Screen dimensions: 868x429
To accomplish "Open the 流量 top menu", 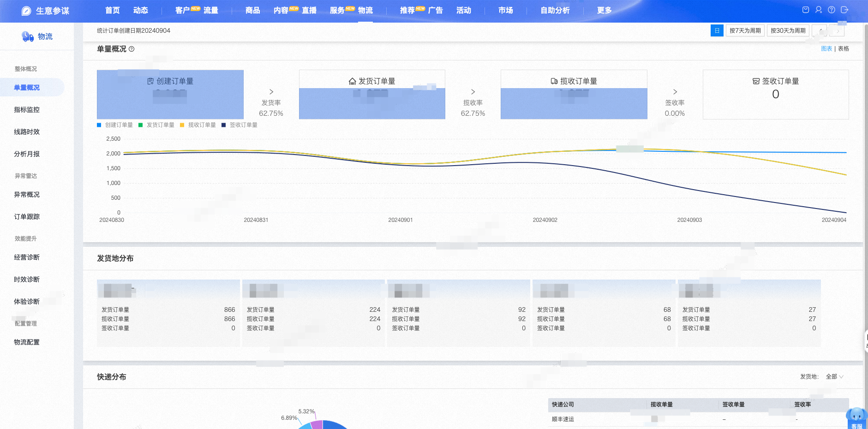I will coord(211,10).
